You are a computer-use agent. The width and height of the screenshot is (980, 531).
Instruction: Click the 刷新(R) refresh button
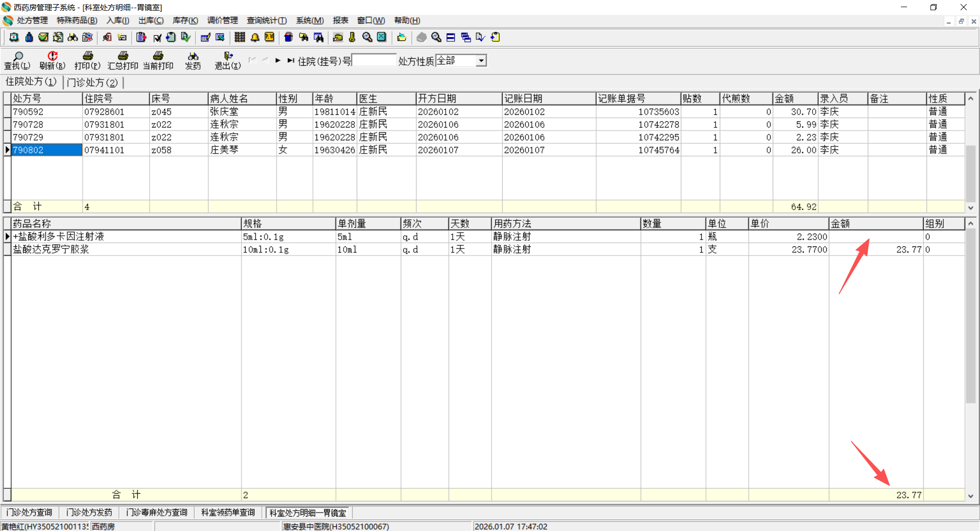click(x=53, y=60)
